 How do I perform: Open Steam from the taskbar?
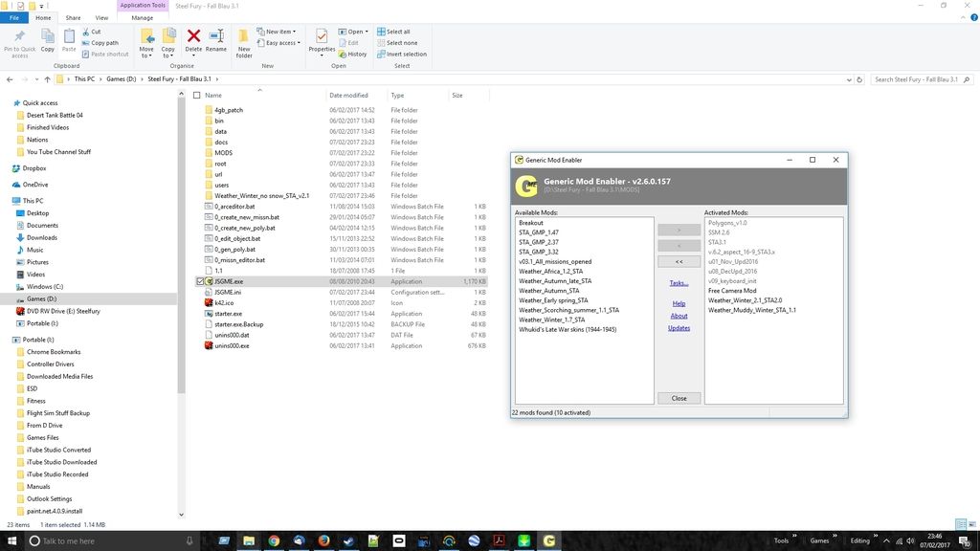[348, 541]
